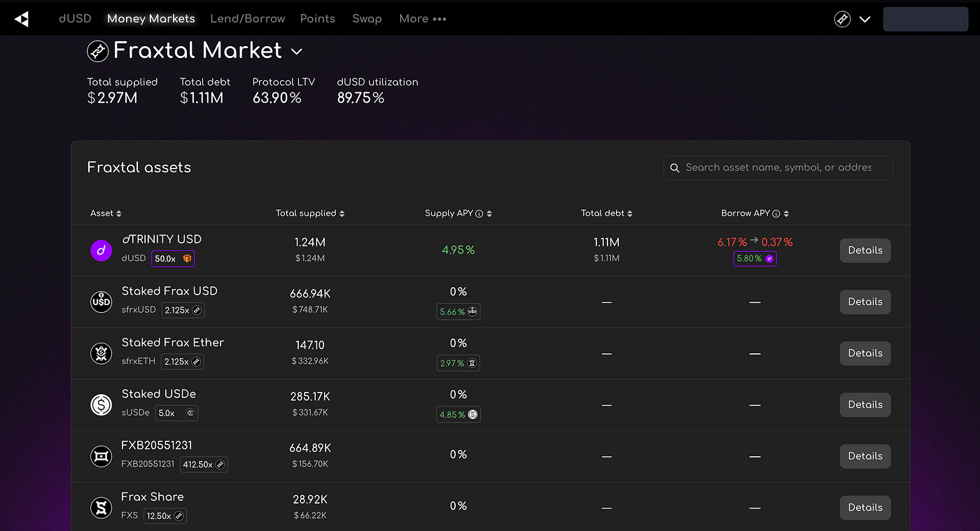The height and width of the screenshot is (531, 980).
Task: Click the Staked Frax USD asset icon
Action: [101, 302]
